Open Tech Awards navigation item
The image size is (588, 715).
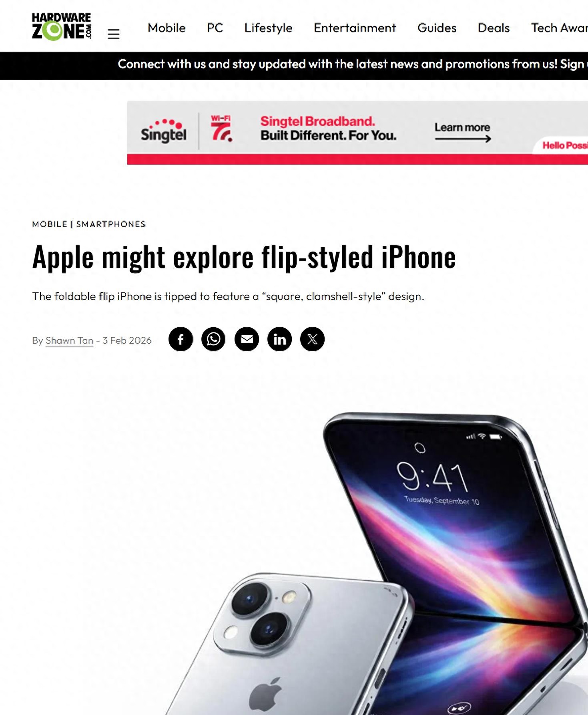tap(559, 28)
